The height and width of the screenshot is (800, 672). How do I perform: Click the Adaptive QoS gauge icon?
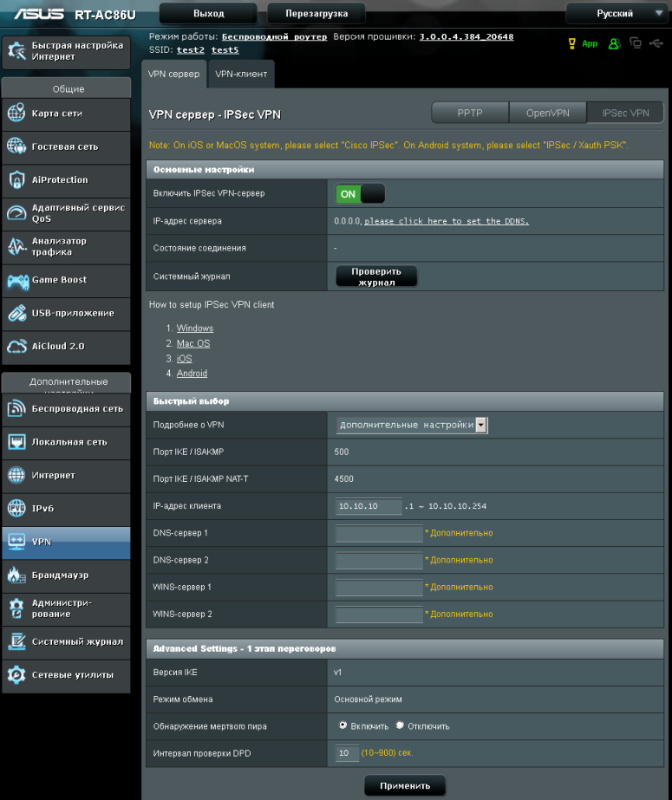16,212
